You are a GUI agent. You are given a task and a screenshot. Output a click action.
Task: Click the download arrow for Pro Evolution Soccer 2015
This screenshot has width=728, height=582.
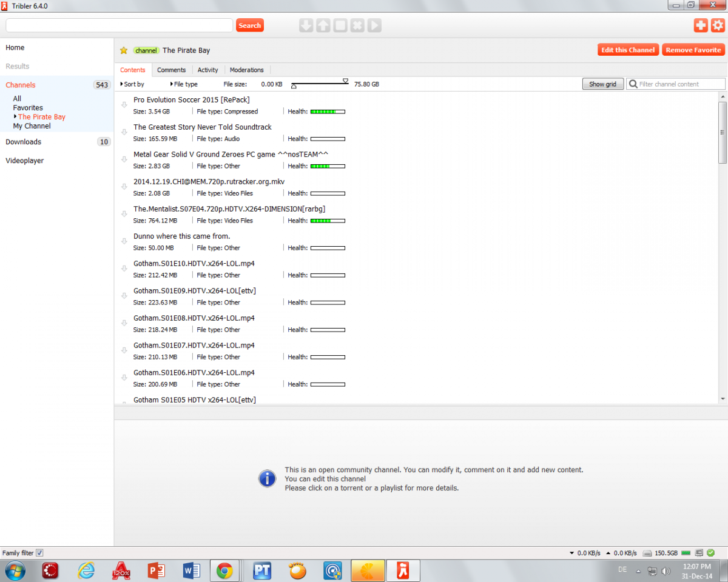click(x=124, y=105)
